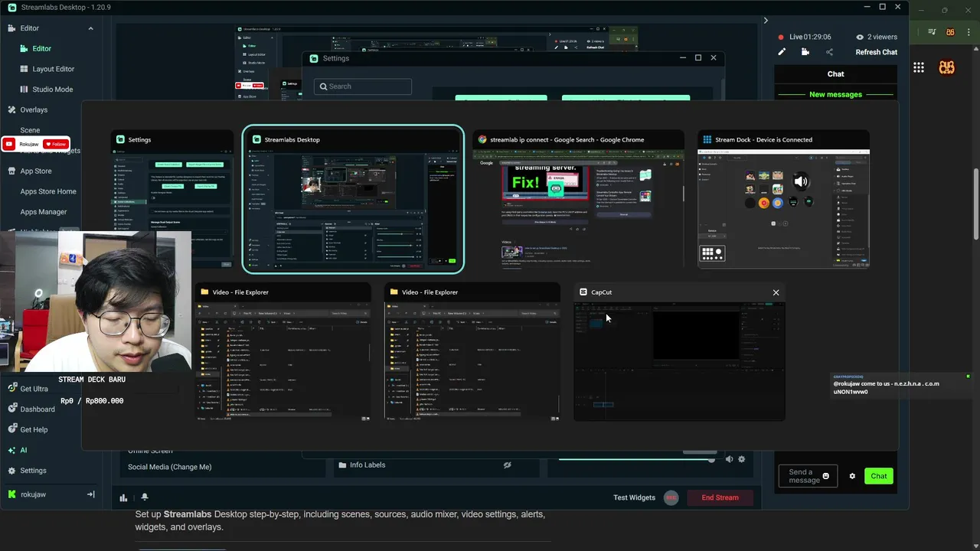Switch to the second Video File Explorer thumbnail
The image size is (980, 551).
[x=472, y=352]
